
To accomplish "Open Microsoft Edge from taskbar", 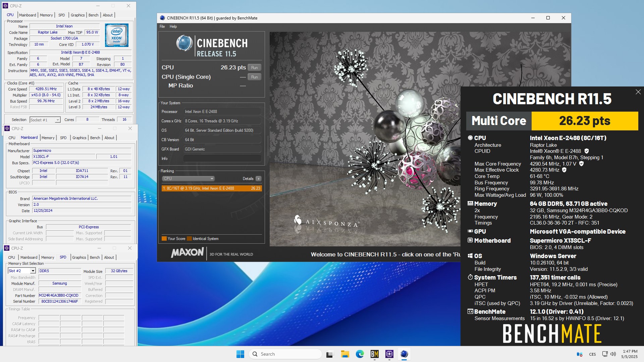I will (x=360, y=354).
